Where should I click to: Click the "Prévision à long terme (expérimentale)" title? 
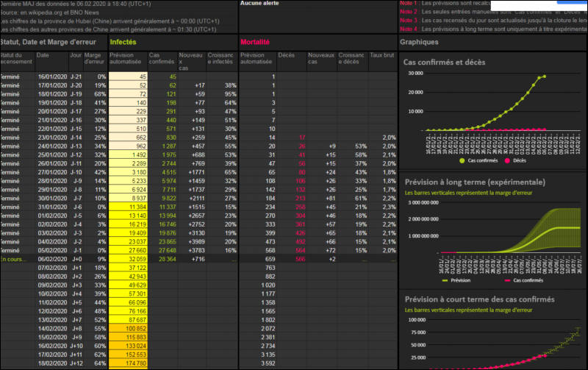point(475,182)
